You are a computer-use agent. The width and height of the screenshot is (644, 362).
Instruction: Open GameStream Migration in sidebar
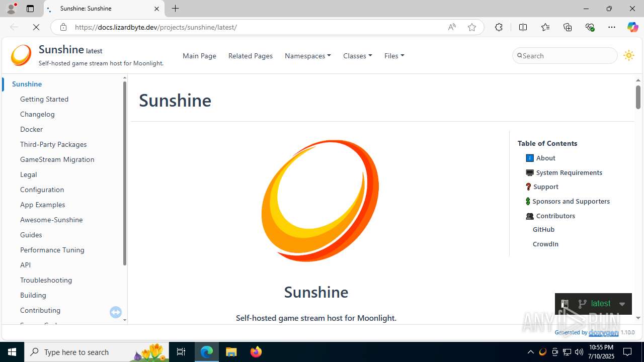click(x=57, y=159)
